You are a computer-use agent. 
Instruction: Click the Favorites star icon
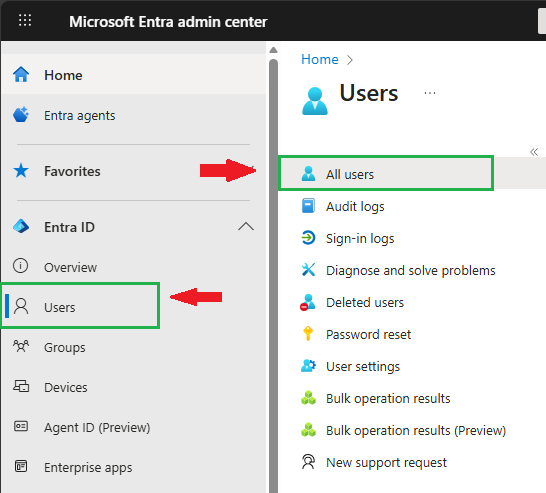click(x=21, y=171)
